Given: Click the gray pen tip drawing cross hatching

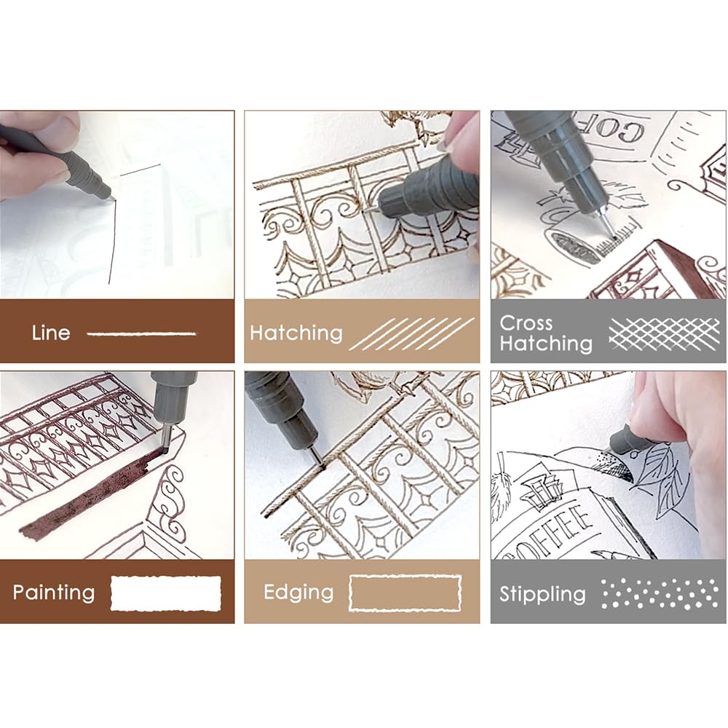Looking at the screenshot, I should pos(606,223).
